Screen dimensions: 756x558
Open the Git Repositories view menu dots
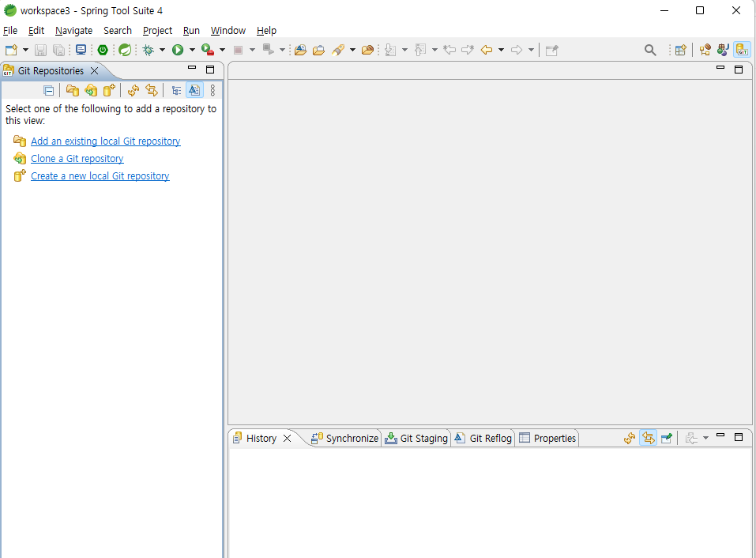[x=213, y=90]
